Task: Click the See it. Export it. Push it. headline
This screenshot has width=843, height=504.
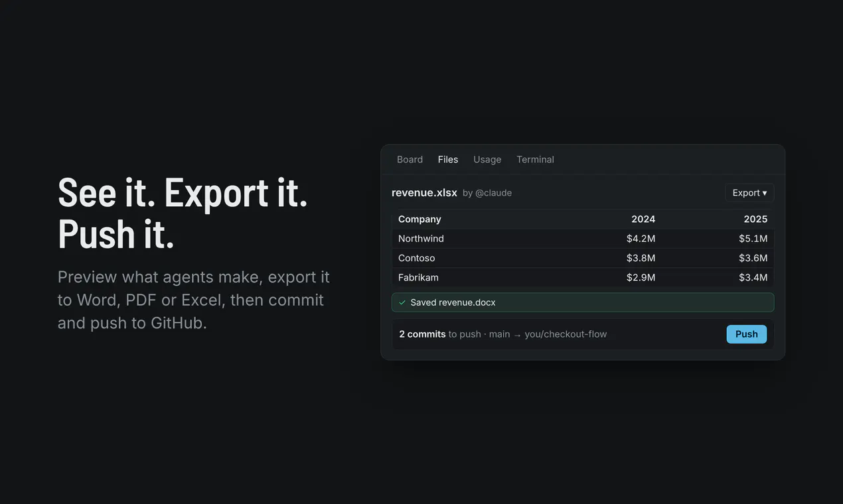Action: tap(183, 212)
